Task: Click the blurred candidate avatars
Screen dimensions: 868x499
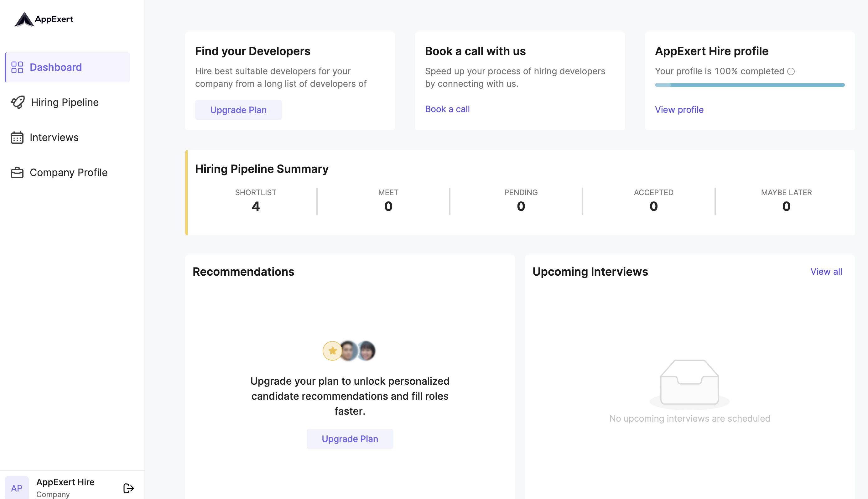Action: click(x=357, y=351)
